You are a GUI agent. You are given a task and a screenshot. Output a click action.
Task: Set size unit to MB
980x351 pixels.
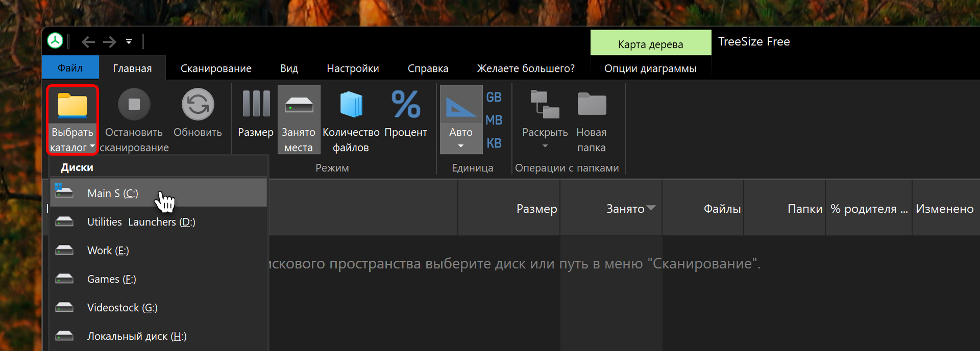click(x=494, y=120)
